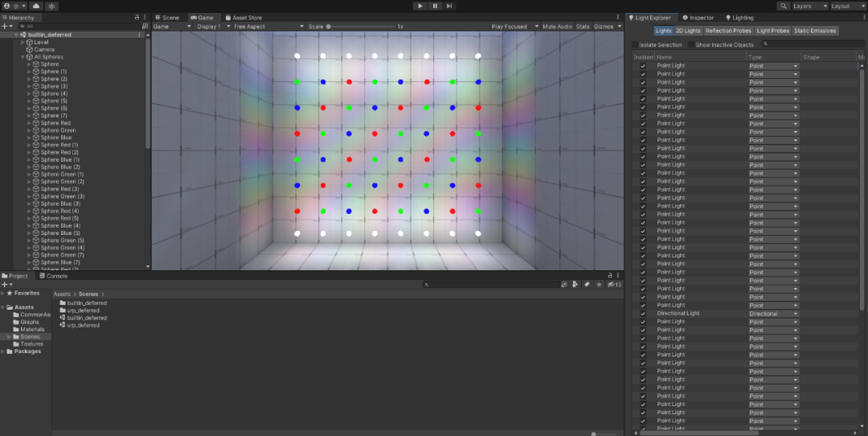Open the account icon dropdown
Viewport: 868px width, 436px height.
pos(10,6)
